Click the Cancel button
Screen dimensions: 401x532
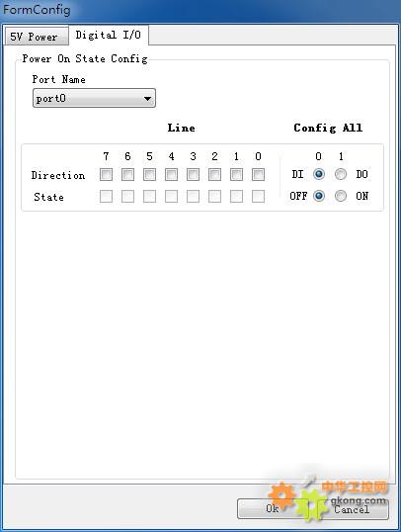coord(353,508)
